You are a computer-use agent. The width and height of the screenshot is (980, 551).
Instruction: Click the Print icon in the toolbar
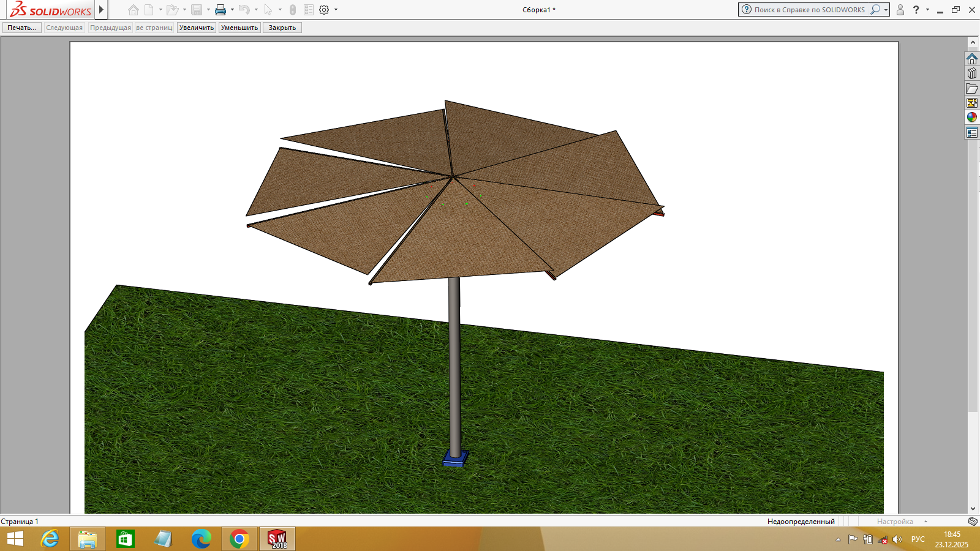(221, 10)
